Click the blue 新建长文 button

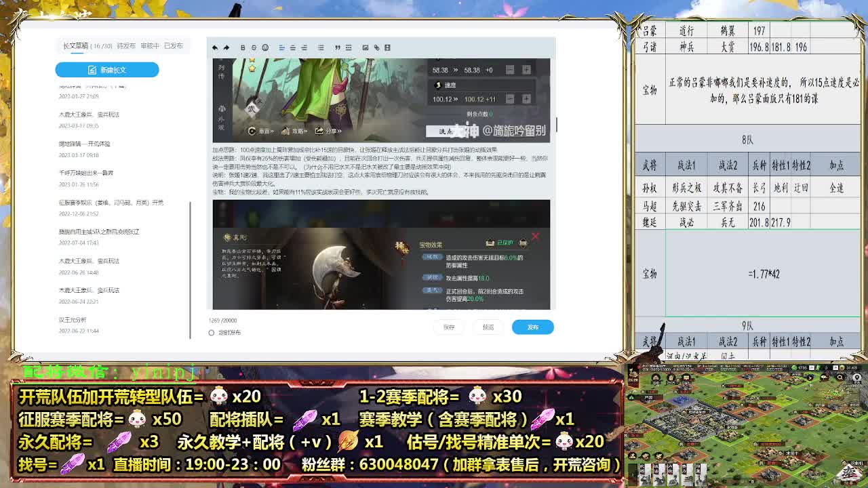[x=108, y=69]
